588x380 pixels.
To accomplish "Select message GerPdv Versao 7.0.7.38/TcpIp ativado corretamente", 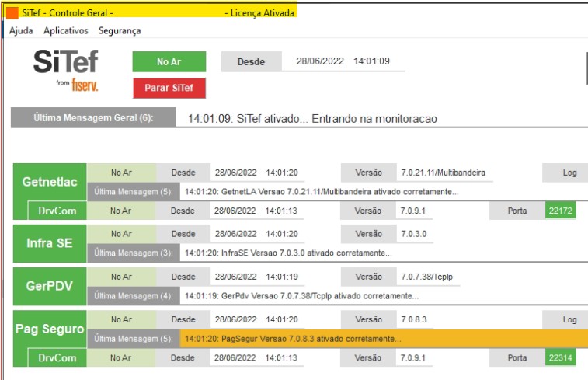I will (301, 296).
